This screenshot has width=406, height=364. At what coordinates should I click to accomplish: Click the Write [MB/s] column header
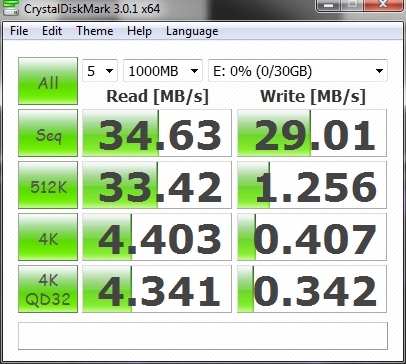pyautogui.click(x=313, y=96)
